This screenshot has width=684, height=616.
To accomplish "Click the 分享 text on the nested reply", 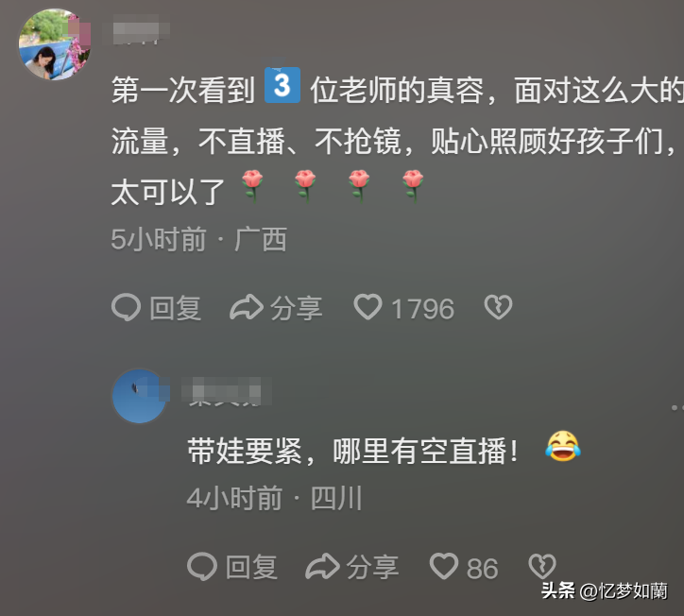I will [372, 567].
